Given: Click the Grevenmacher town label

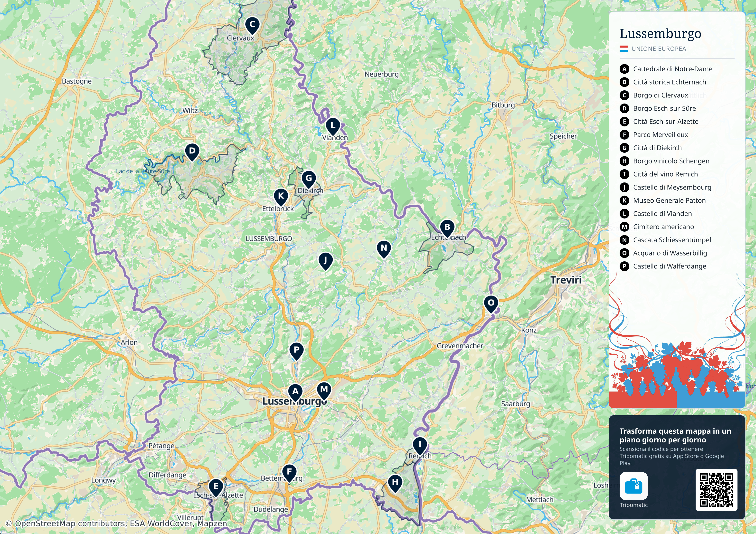Looking at the screenshot, I should (x=460, y=346).
